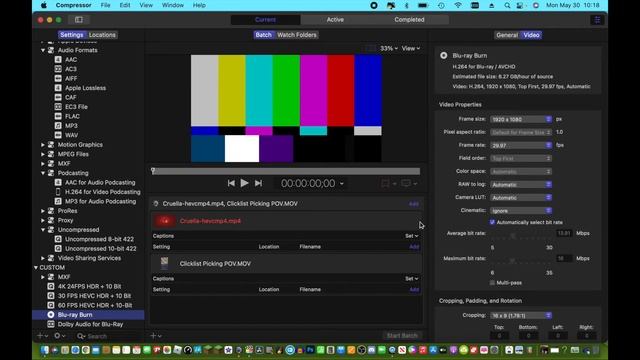
Task: Select the Blu-ray Burn custom setting
Action: pos(75,315)
